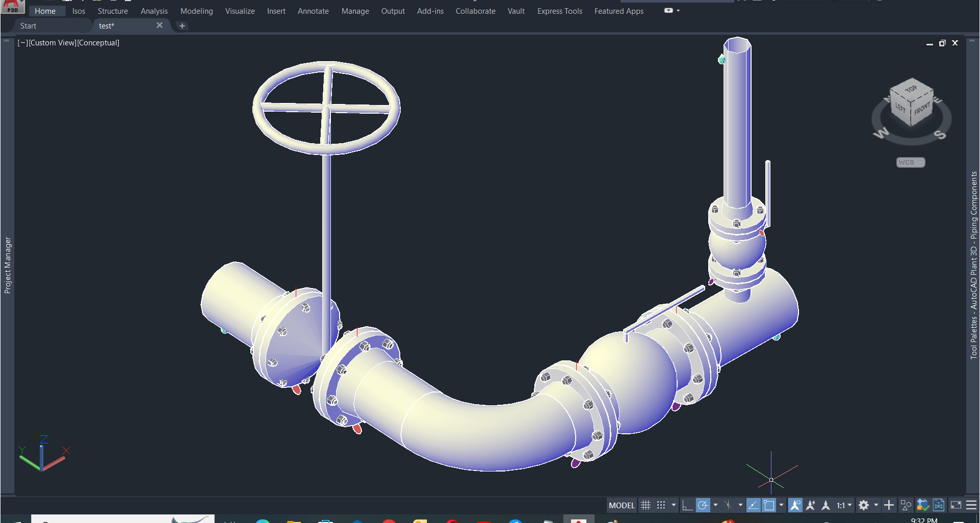Image resolution: width=980 pixels, height=523 pixels.
Task: Click the annotation visibility icon
Action: pos(795,505)
